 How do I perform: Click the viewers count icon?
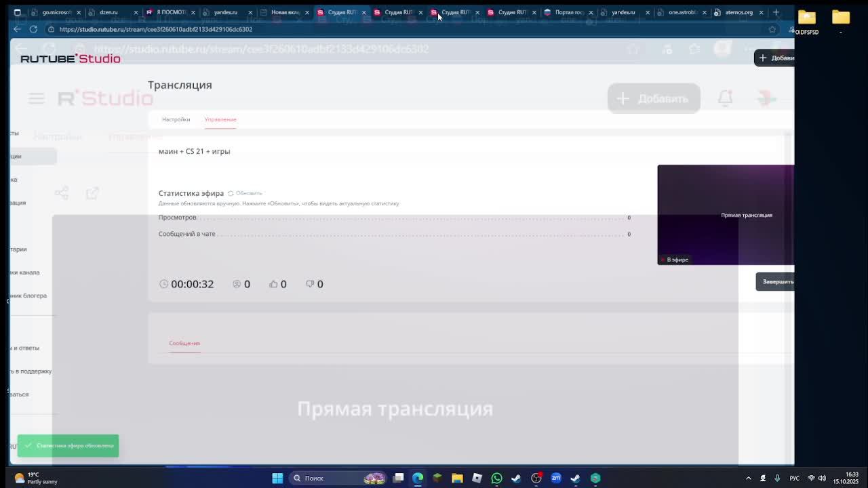(237, 284)
